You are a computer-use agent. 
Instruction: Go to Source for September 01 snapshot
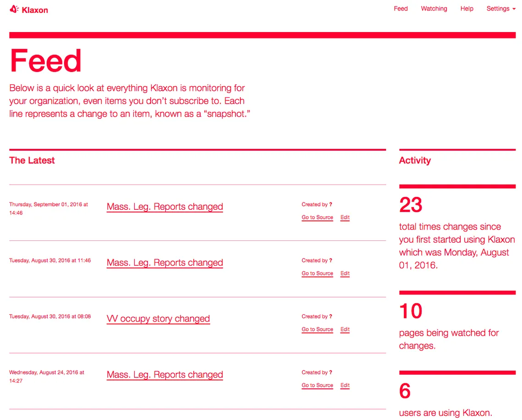(x=317, y=217)
